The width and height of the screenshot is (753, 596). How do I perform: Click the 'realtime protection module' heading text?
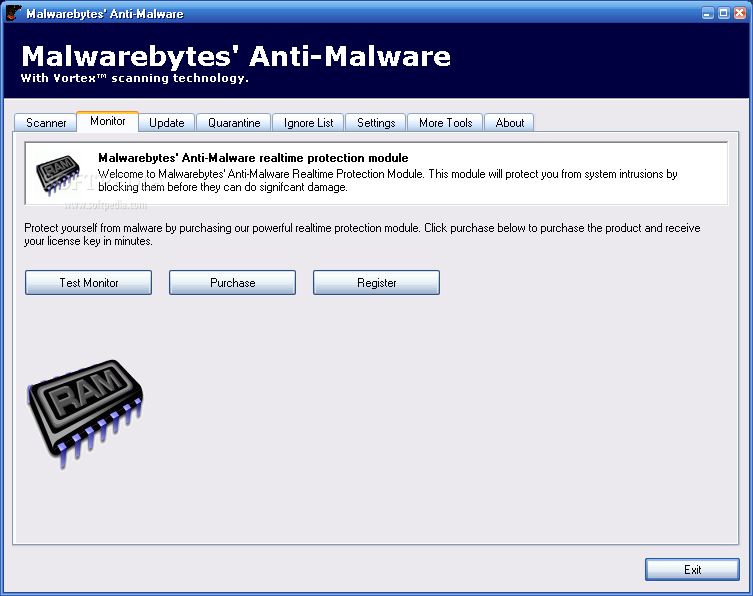(253, 158)
